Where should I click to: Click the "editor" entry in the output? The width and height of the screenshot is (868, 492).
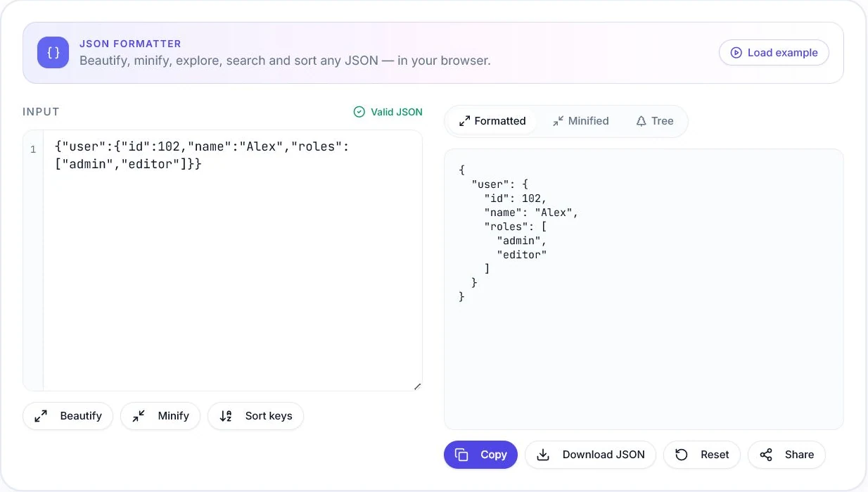(x=522, y=255)
